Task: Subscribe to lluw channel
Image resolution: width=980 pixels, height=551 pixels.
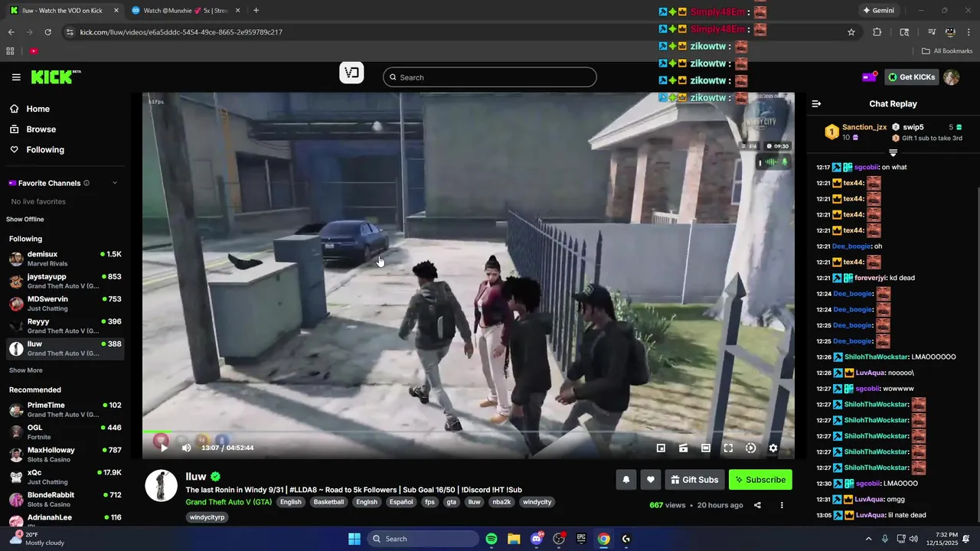Action: [760, 480]
